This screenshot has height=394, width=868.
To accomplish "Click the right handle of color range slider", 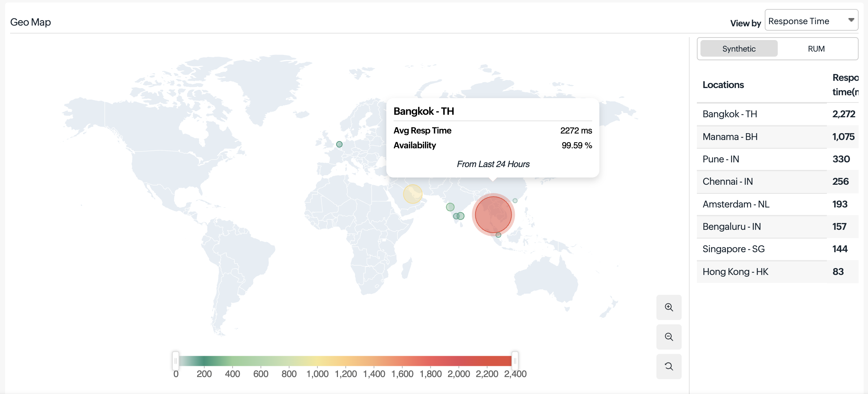I will click(x=515, y=360).
